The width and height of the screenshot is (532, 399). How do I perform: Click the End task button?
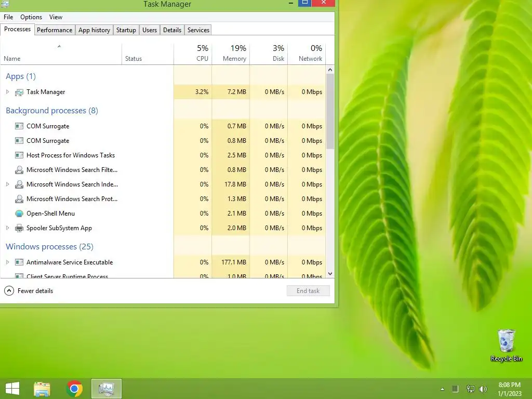point(308,291)
